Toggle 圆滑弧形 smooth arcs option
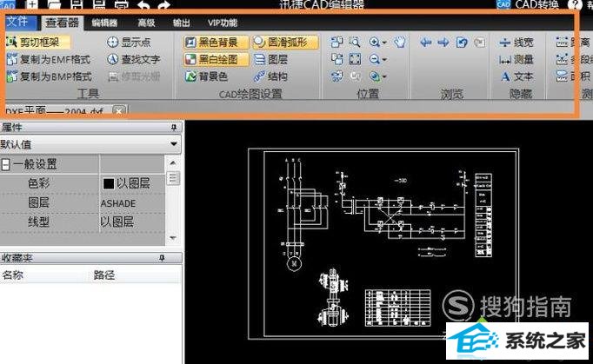This screenshot has height=364, width=593. coord(285,42)
